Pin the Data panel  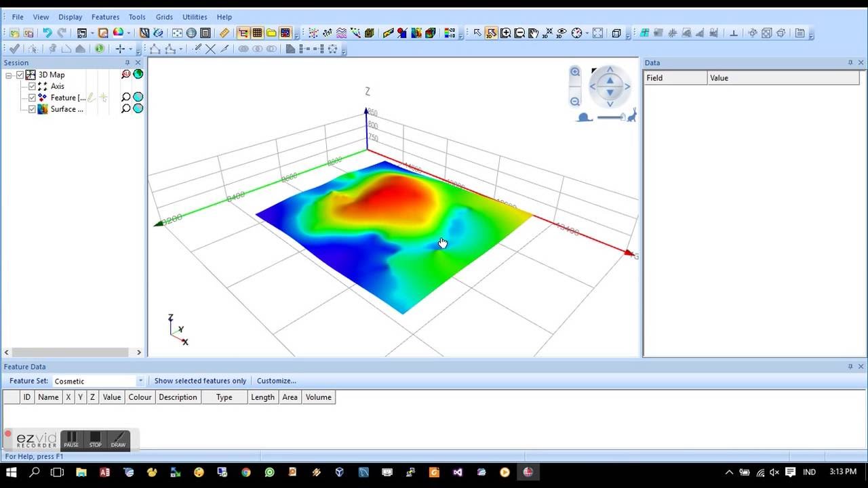850,62
